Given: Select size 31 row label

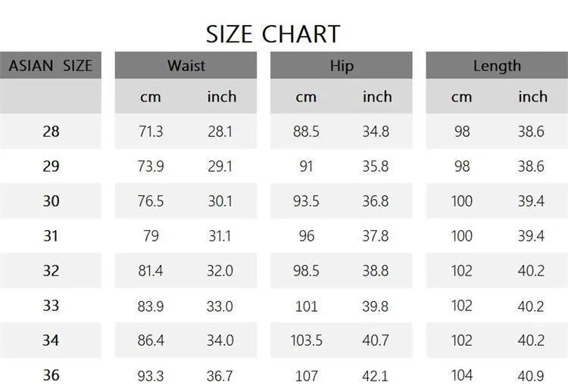Looking at the screenshot, I should (51, 236).
